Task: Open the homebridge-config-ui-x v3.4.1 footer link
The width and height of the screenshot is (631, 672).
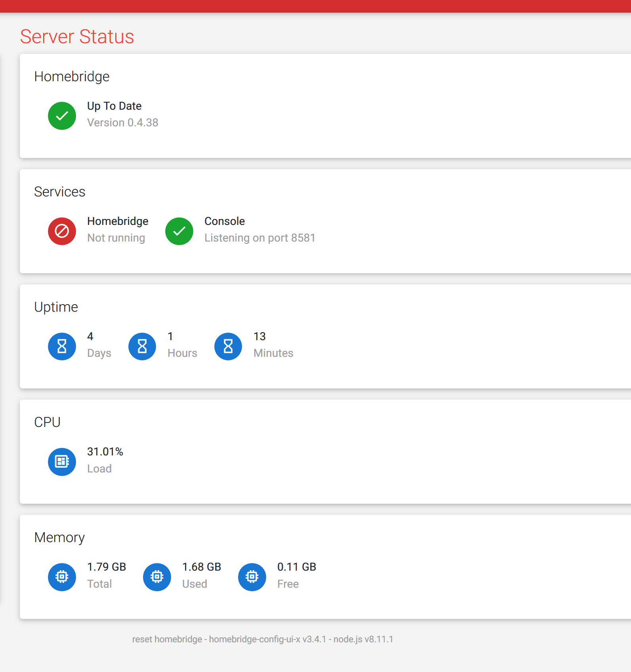Action: pyautogui.click(x=267, y=639)
